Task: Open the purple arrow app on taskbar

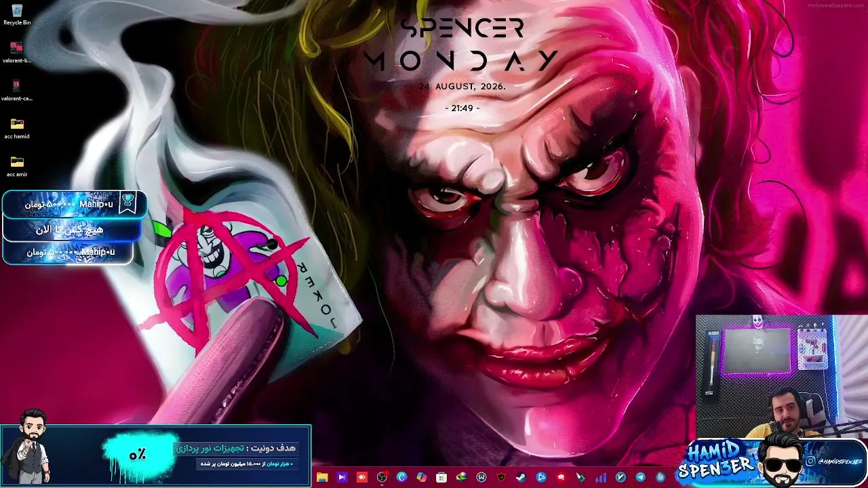Action: [342, 477]
